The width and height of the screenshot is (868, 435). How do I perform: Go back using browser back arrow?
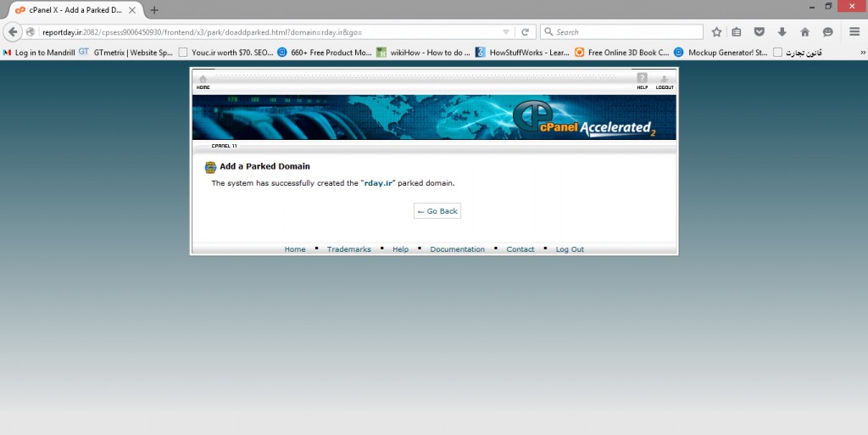pyautogui.click(x=12, y=32)
